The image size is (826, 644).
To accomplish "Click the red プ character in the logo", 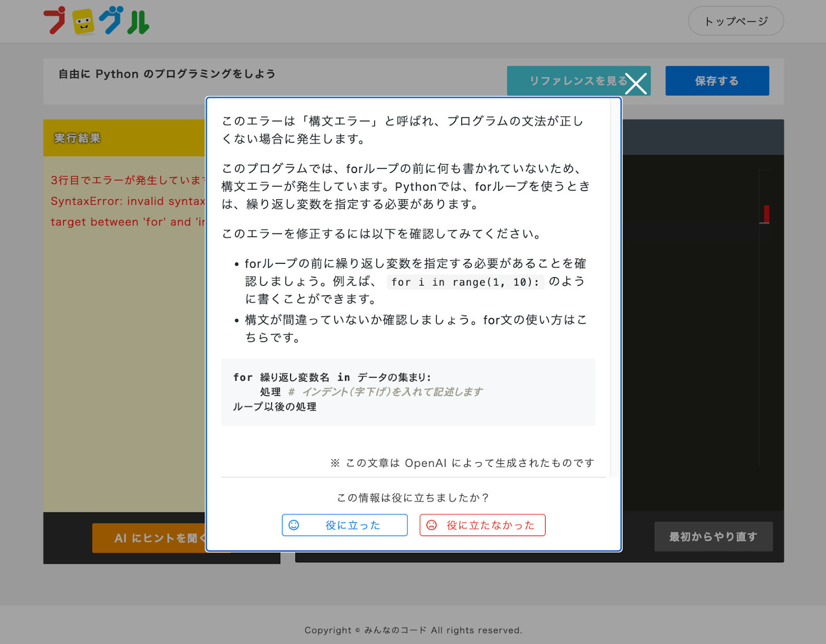I will (54, 21).
